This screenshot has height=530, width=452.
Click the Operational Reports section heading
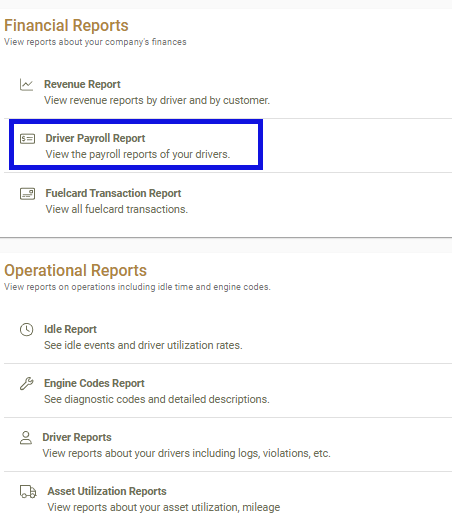(75, 271)
